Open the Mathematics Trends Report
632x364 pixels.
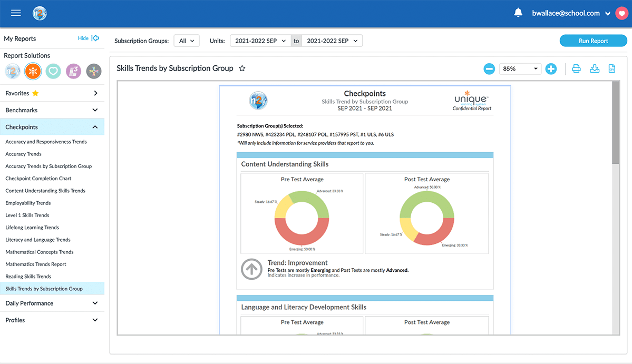tap(36, 264)
